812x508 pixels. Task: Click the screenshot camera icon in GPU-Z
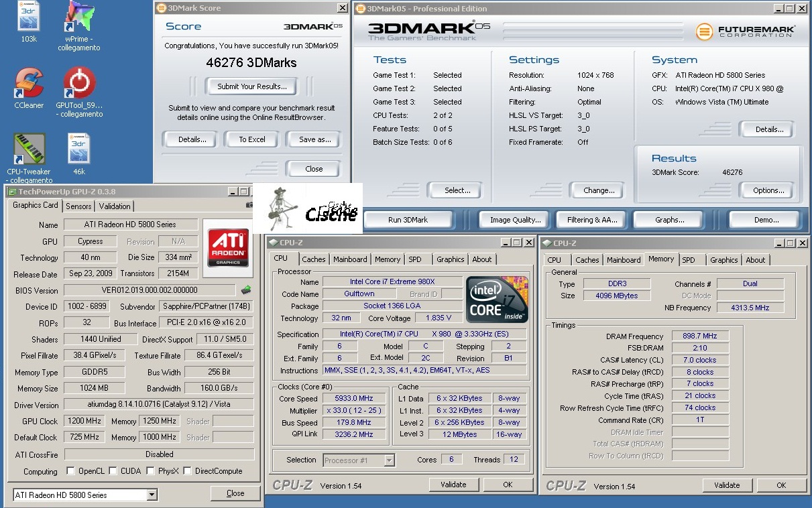(x=249, y=205)
